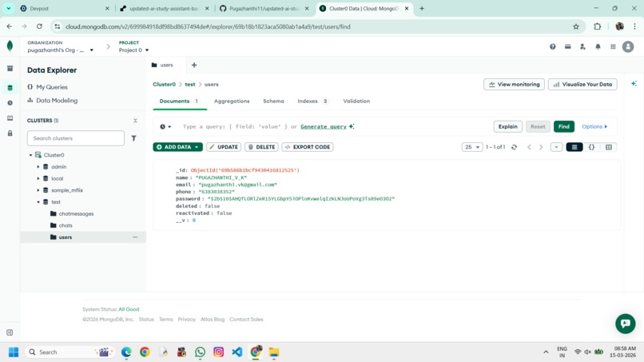Click the cluster filter funnel icon
Image resolution: width=644 pixels, height=362 pixels.
(133, 138)
